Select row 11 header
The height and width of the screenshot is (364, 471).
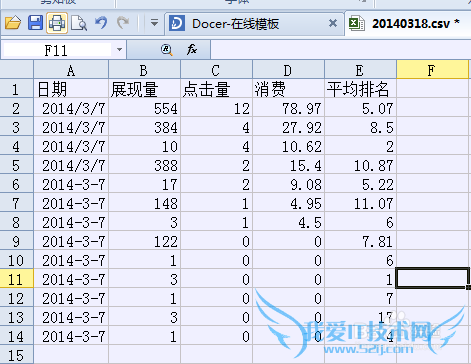(17, 279)
